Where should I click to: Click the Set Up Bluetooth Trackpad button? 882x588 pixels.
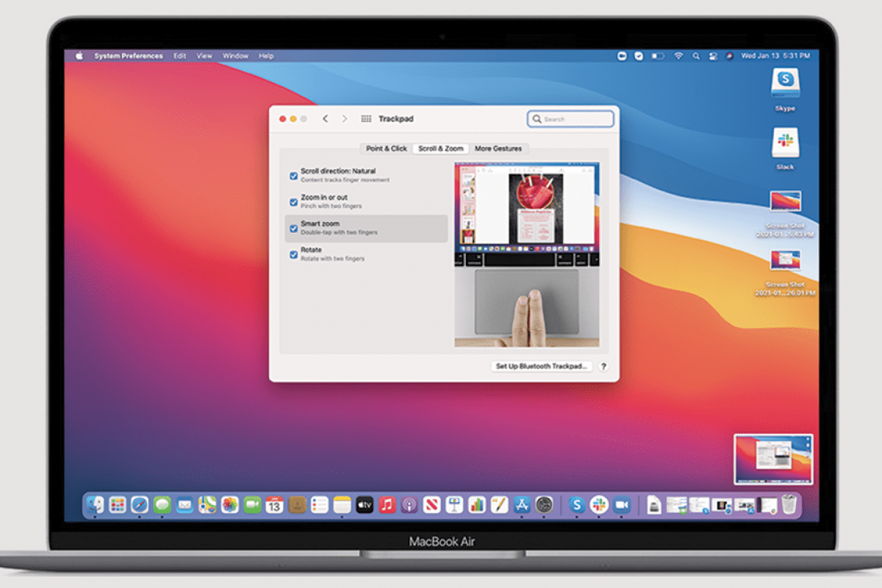(x=542, y=366)
